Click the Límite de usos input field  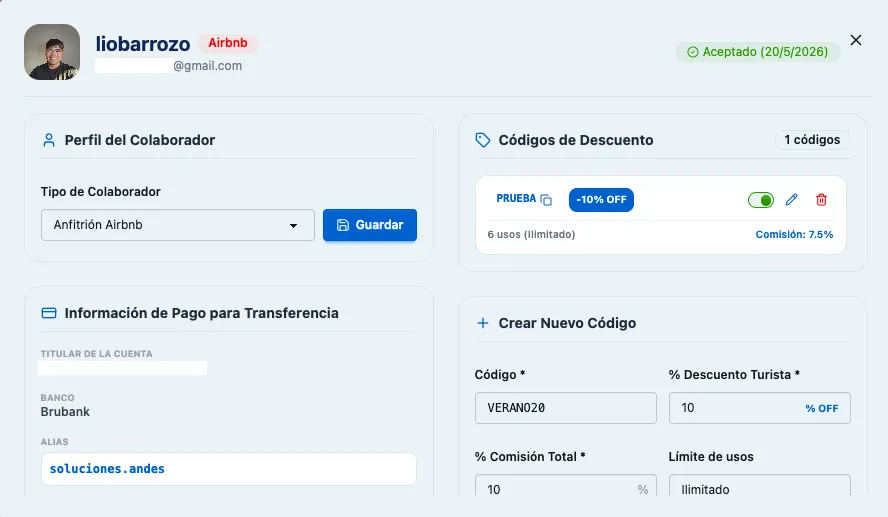click(x=759, y=485)
